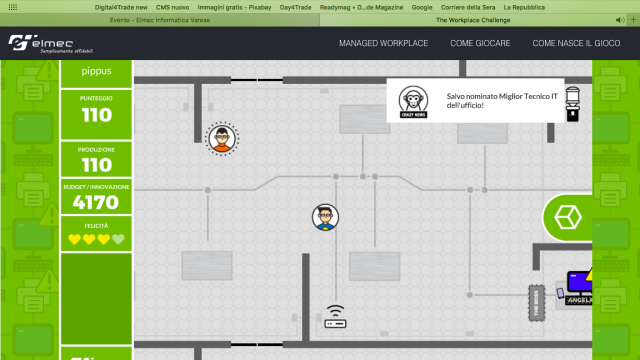
Task: Open Managed Workplace menu item
Action: point(383,43)
